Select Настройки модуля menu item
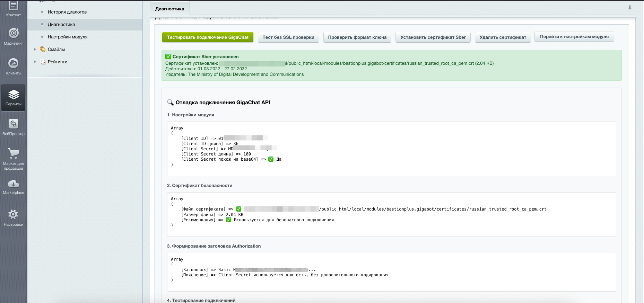The image size is (644, 303). (x=68, y=37)
